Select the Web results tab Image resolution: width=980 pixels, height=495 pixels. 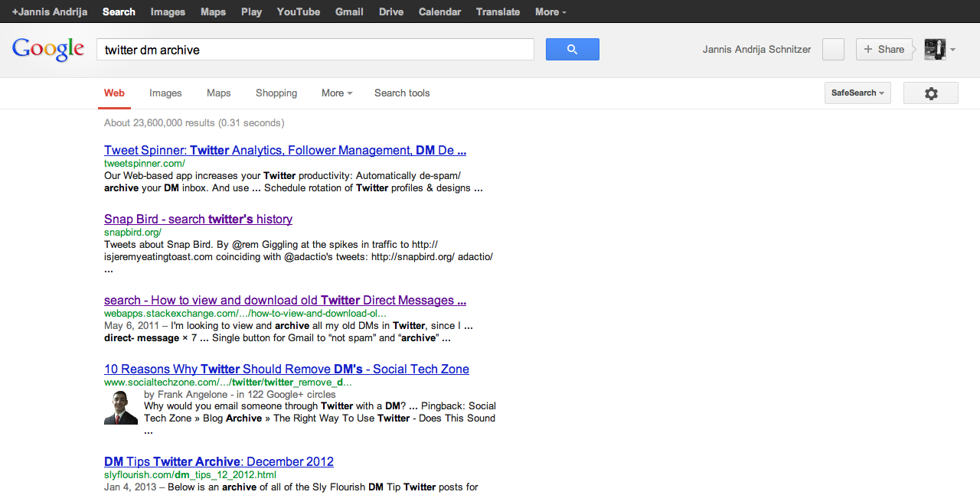tap(114, 93)
